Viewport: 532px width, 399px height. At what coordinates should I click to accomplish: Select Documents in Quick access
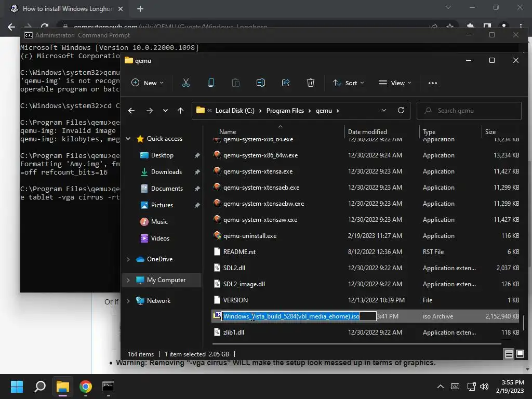[x=167, y=188]
